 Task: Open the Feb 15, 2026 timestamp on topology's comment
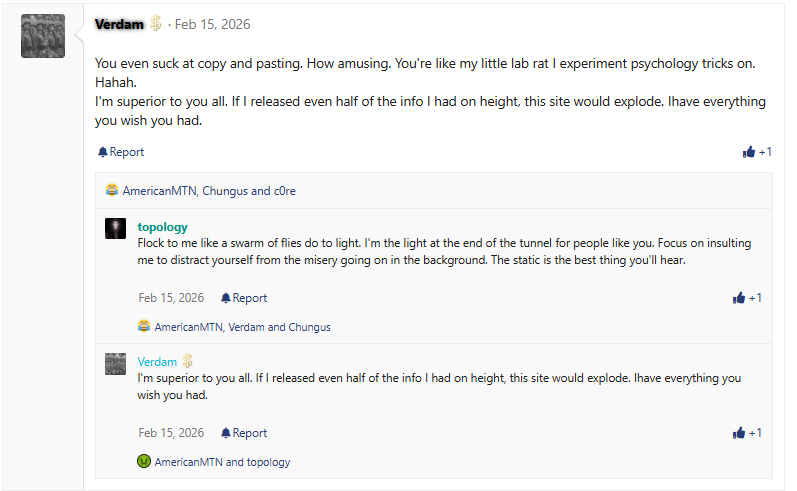(x=171, y=298)
